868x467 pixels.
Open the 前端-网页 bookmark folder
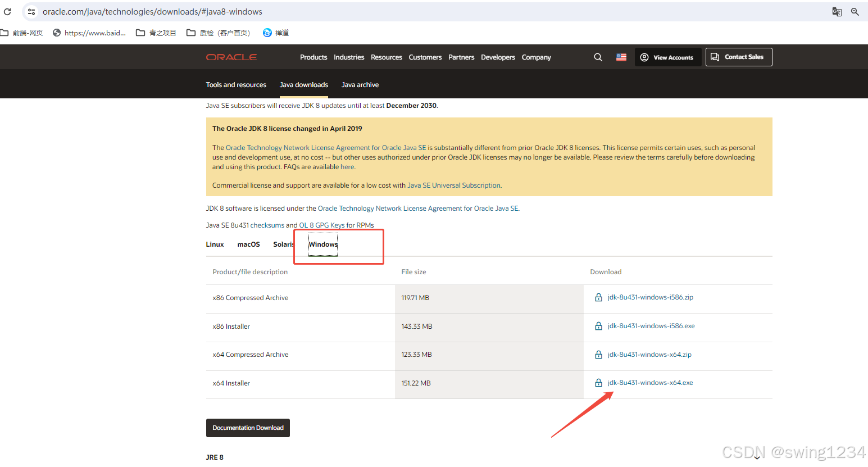pos(22,33)
